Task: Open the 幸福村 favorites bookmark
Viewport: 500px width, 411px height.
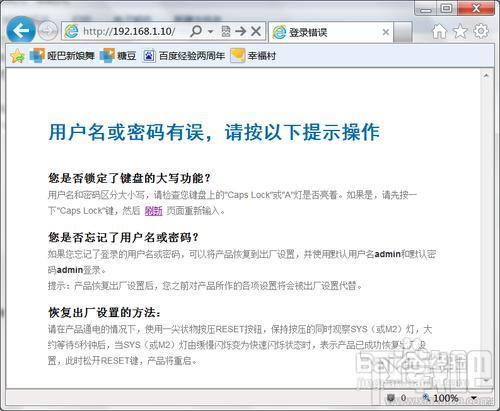Action: (x=253, y=56)
